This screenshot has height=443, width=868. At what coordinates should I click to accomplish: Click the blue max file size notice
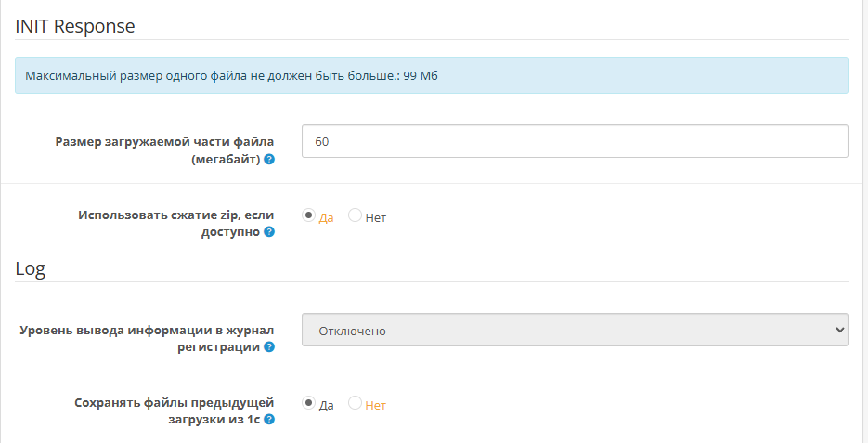431,75
